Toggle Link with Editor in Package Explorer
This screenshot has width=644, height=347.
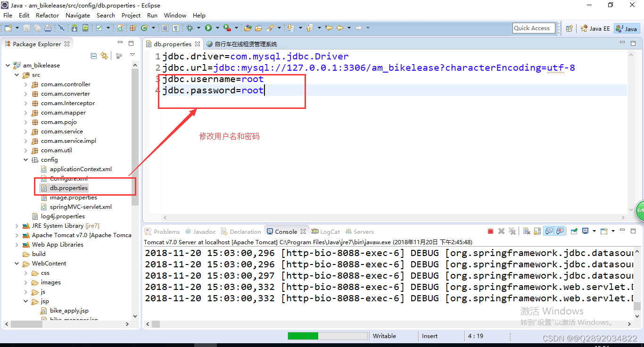(104, 55)
